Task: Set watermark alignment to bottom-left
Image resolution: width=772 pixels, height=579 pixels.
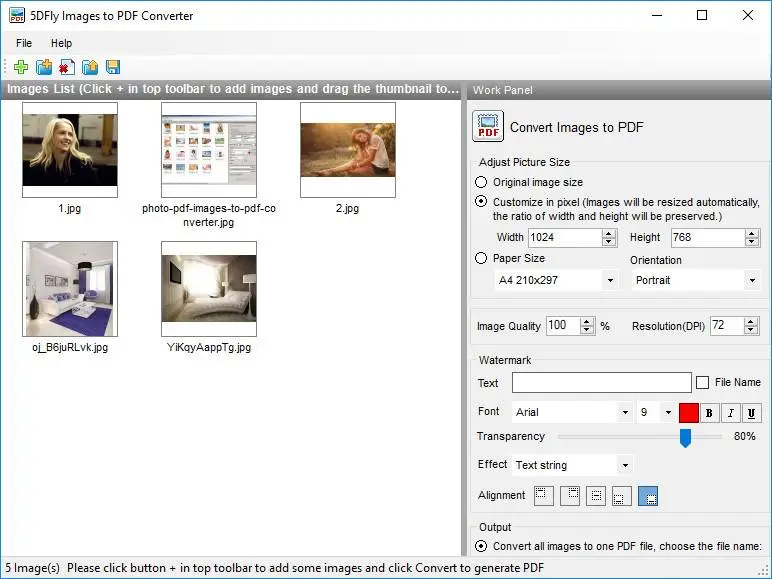Action: [622, 496]
